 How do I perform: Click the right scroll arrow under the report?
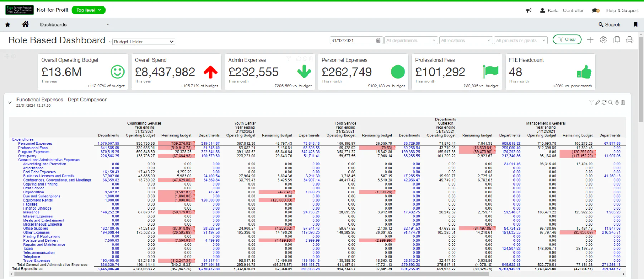tap(624, 274)
